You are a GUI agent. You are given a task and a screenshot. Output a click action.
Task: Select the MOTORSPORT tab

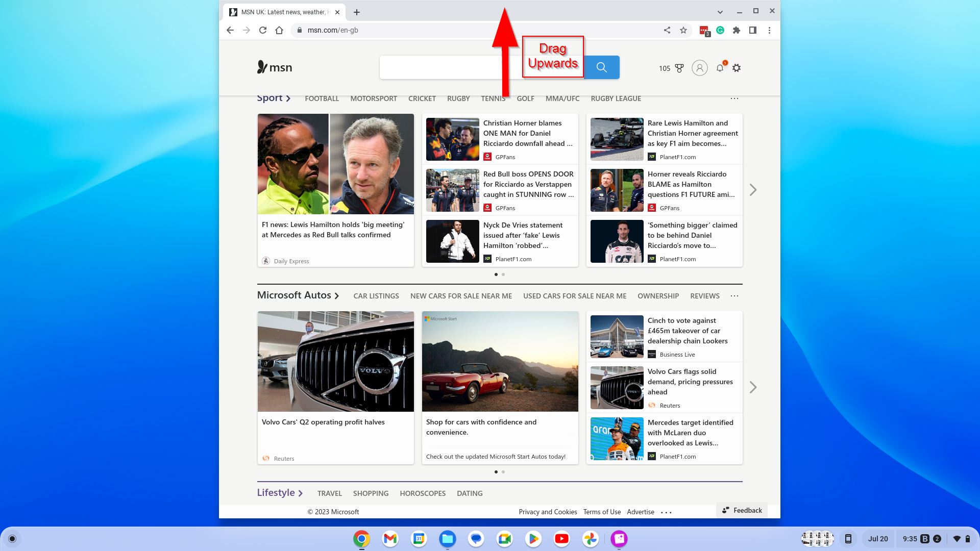tap(374, 98)
